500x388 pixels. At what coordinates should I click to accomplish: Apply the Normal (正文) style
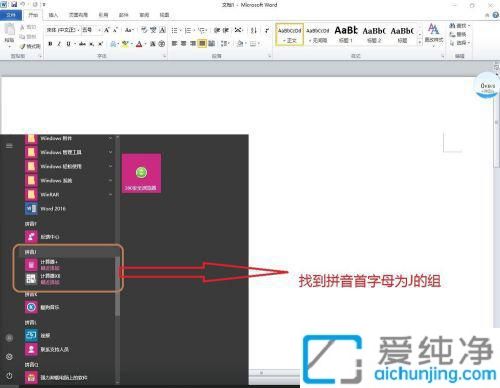tap(290, 34)
